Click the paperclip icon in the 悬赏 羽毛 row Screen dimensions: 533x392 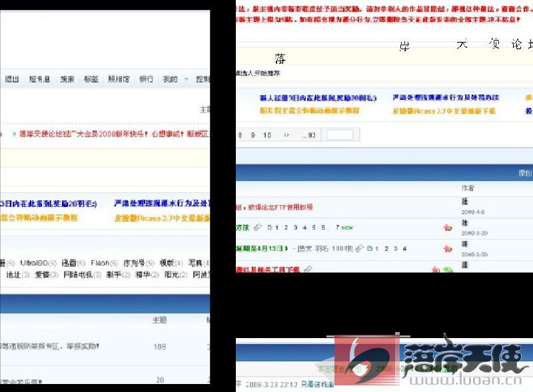click(359, 248)
